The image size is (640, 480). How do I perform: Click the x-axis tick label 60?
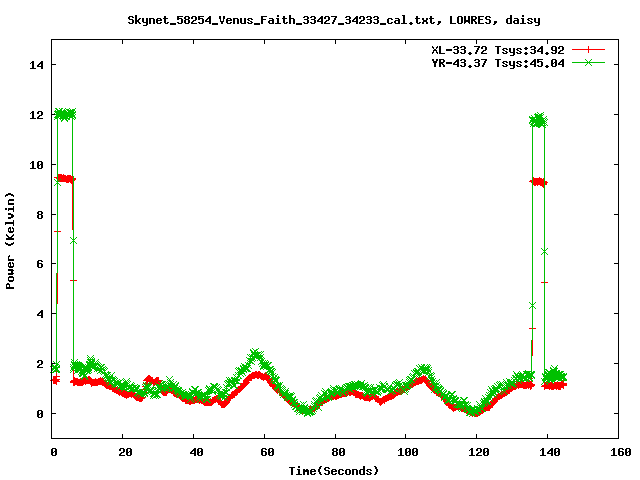tap(267, 452)
